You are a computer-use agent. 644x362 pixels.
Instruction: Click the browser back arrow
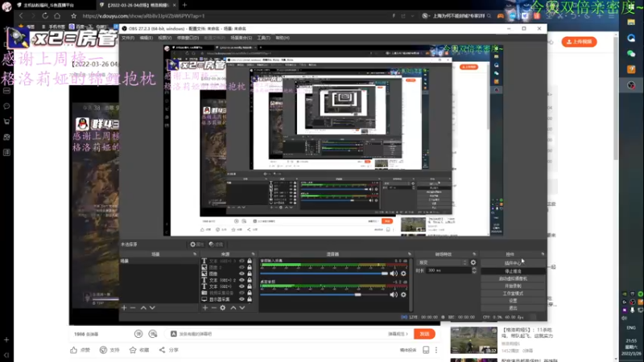tap(21, 16)
